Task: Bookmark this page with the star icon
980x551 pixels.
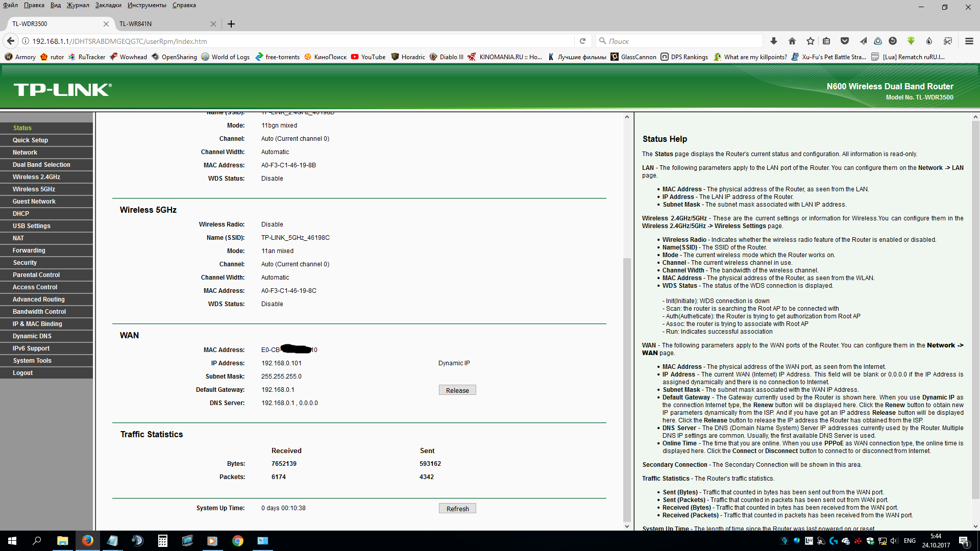Action: coord(811,41)
